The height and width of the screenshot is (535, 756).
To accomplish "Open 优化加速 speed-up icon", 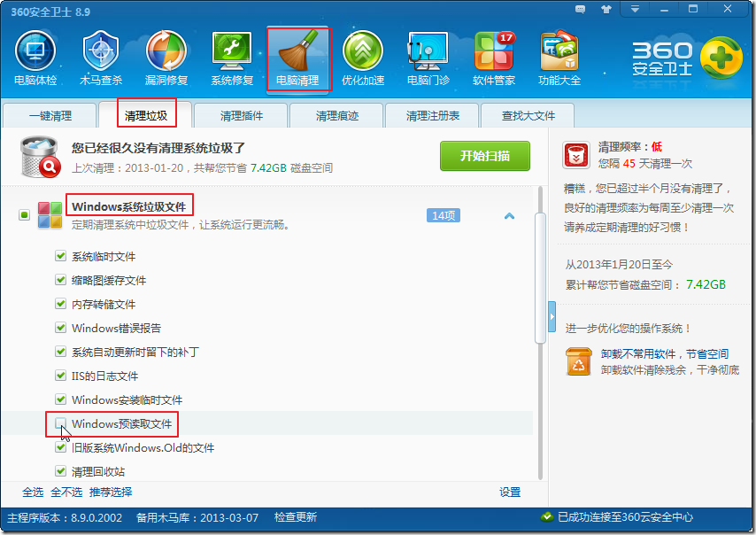I will [363, 50].
